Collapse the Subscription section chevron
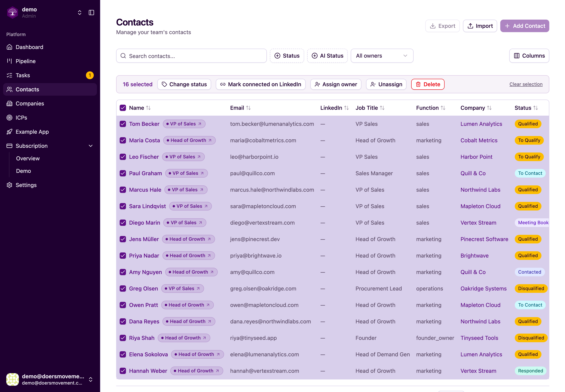Screen dimensions: 565x392 [90, 146]
